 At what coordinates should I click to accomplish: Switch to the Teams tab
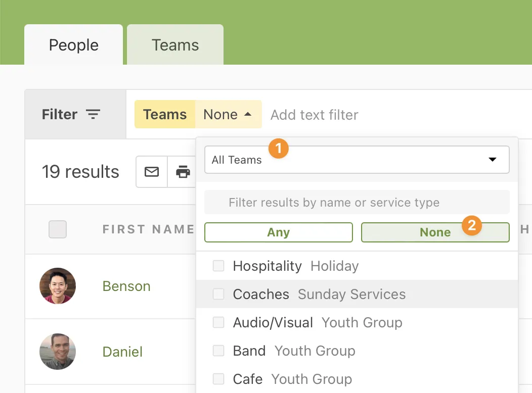tap(175, 44)
